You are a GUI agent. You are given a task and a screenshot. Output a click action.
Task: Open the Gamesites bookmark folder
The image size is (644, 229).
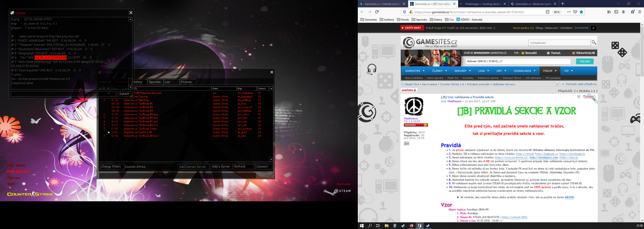[368, 20]
